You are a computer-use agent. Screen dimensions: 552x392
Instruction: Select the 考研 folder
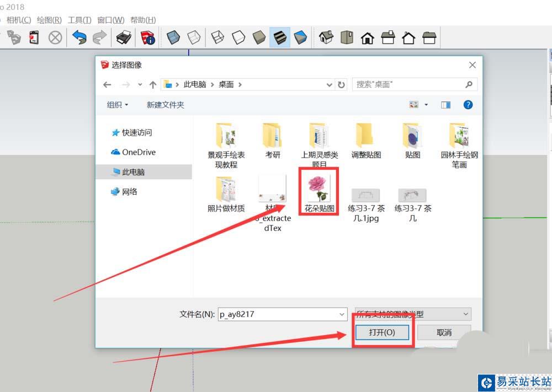click(273, 141)
